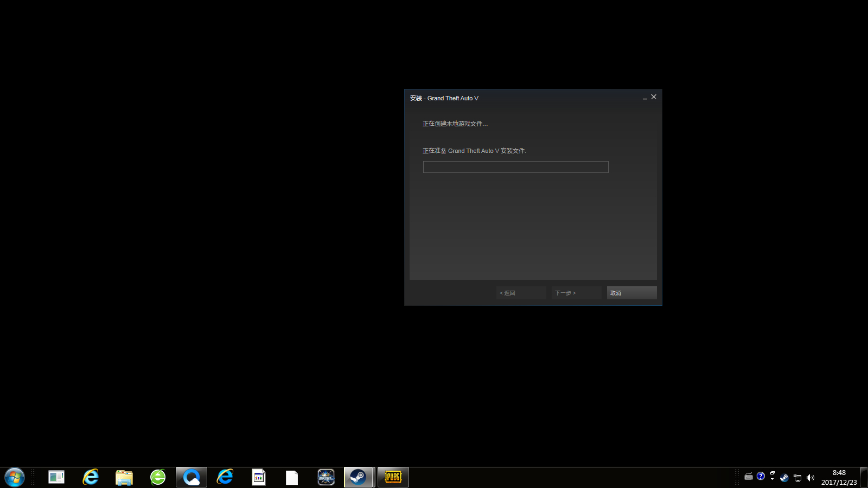The height and width of the screenshot is (488, 868).
Task: Launch Internet Explorer with the gold ring
Action: (91, 477)
